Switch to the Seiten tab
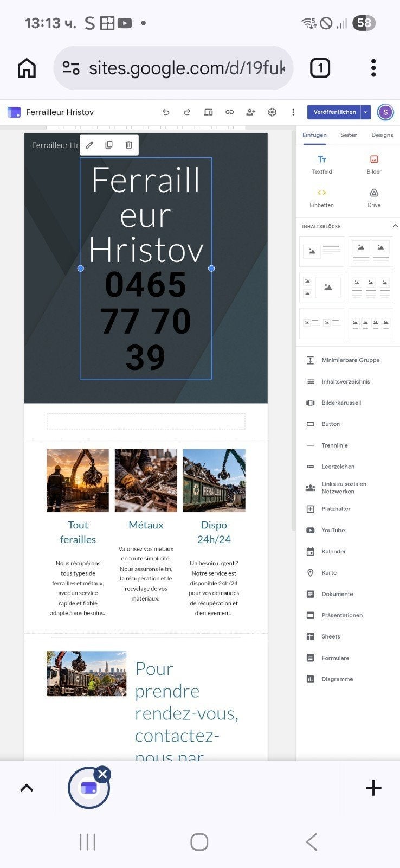Viewport: 400px width, 868px height. 349,135
